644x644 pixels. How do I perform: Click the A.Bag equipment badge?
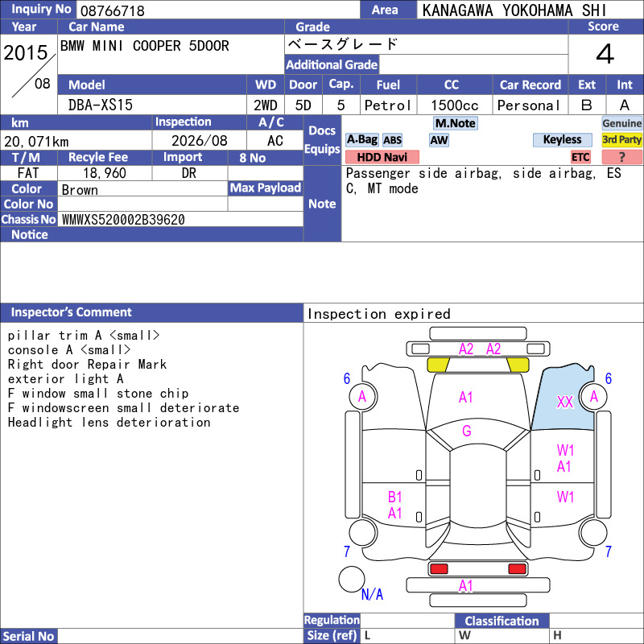pyautogui.click(x=361, y=140)
